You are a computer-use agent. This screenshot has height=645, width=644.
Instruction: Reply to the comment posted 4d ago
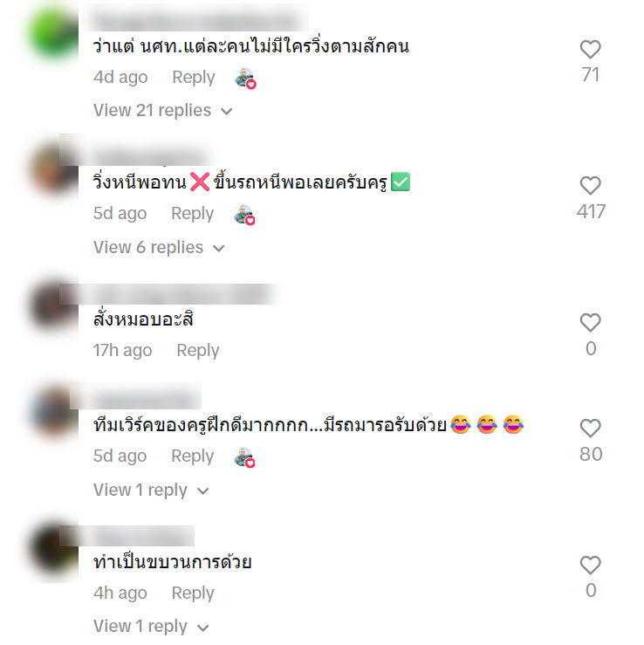[193, 78]
